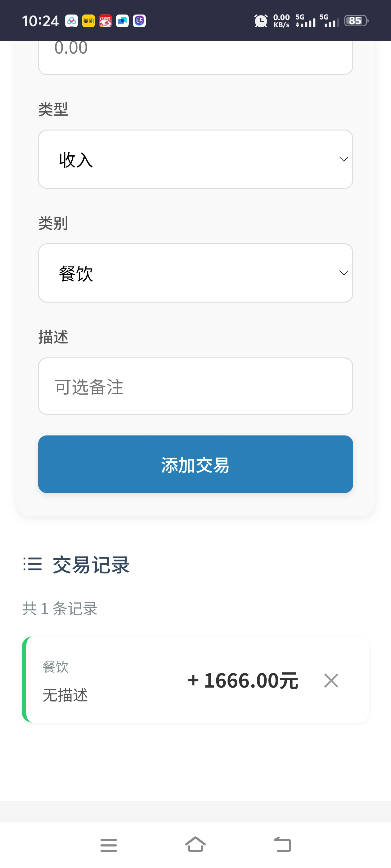This screenshot has height=868, width=391.
Task: Focus the 可选备注 description field
Action: pos(195,386)
